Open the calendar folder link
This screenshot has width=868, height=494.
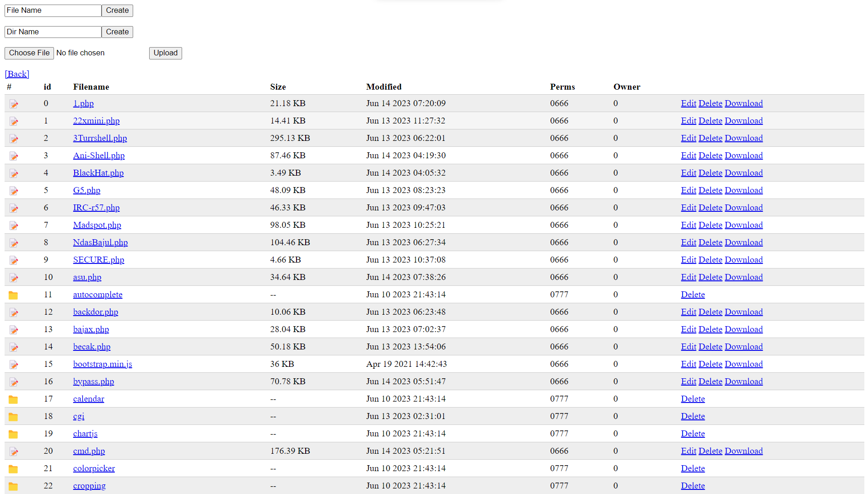point(88,399)
